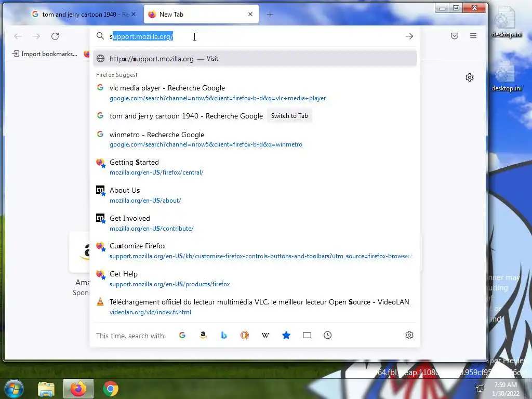Viewport: 532px width, 399px height.
Task: Click the Reload page icon
Action: pyautogui.click(x=55, y=36)
